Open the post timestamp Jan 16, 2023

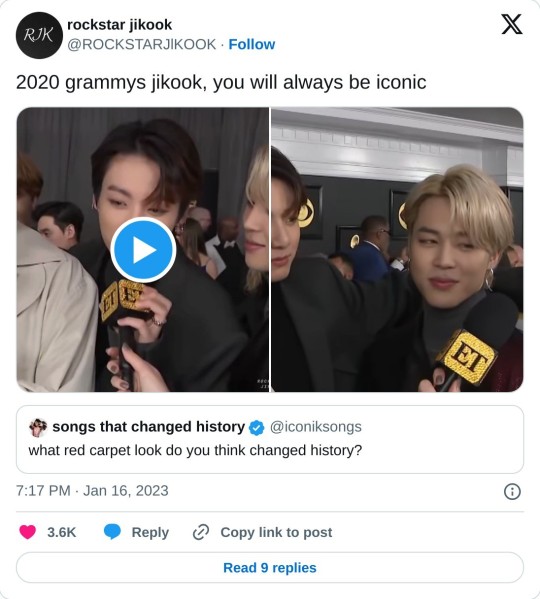click(92, 491)
